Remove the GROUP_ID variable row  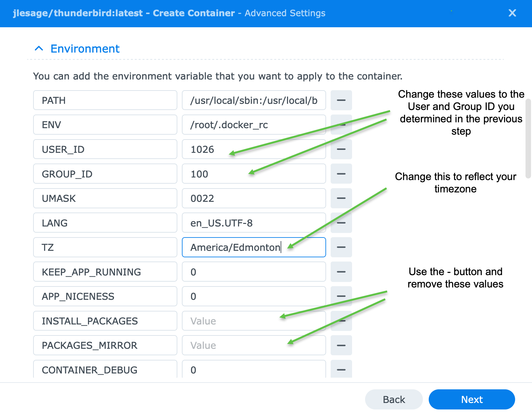[341, 174]
